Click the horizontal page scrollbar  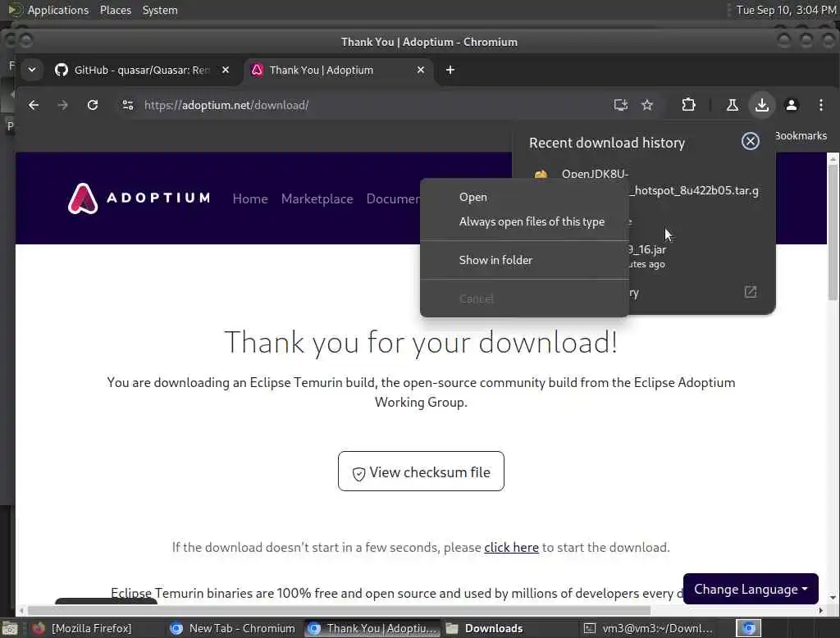(339, 610)
